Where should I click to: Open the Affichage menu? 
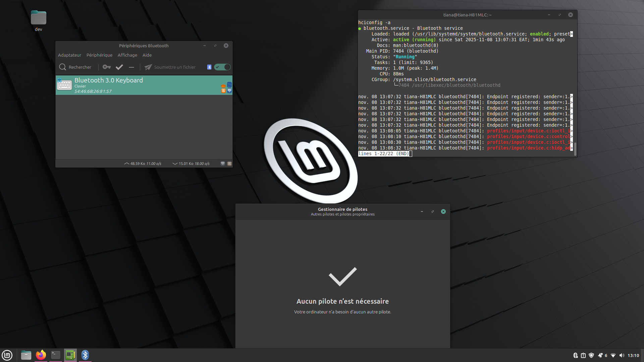coord(127,55)
